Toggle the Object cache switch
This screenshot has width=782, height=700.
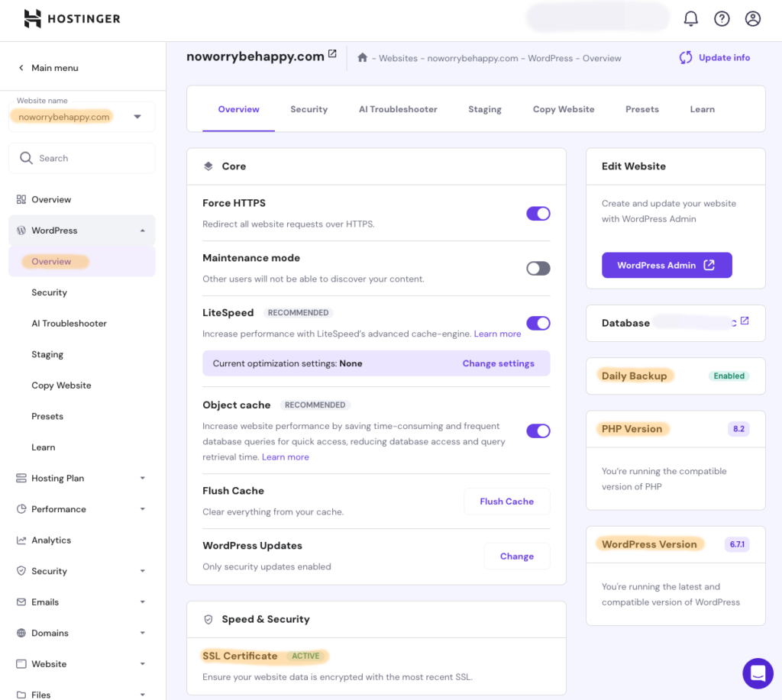tap(538, 431)
